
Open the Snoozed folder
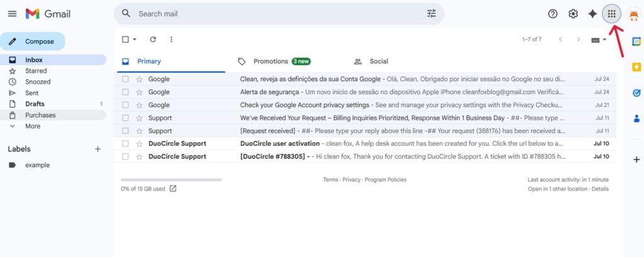(x=53, y=82)
